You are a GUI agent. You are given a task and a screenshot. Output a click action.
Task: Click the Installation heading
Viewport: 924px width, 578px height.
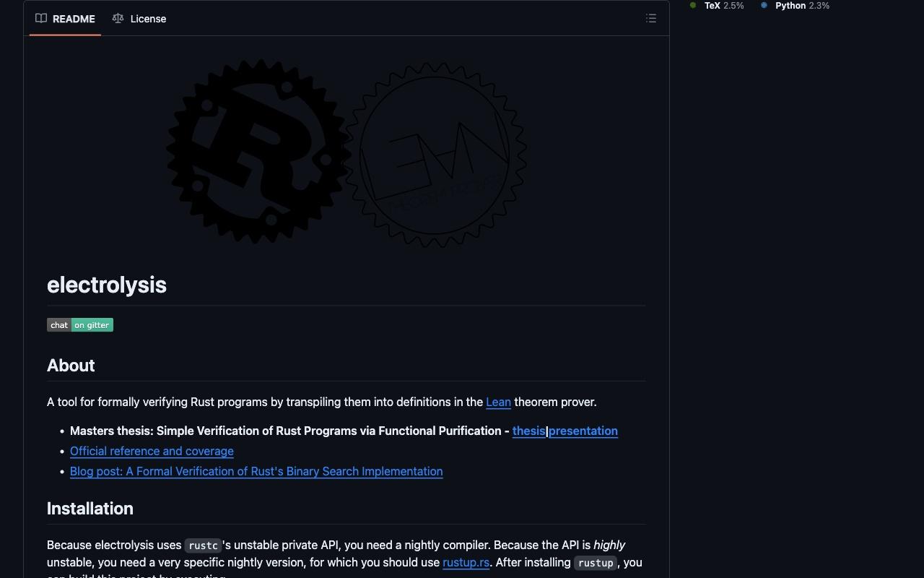(90, 509)
